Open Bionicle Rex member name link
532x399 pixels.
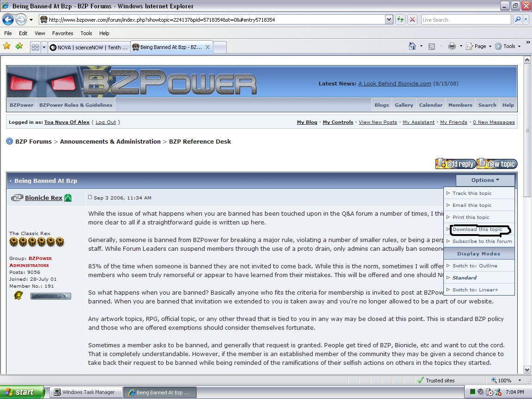(43, 198)
